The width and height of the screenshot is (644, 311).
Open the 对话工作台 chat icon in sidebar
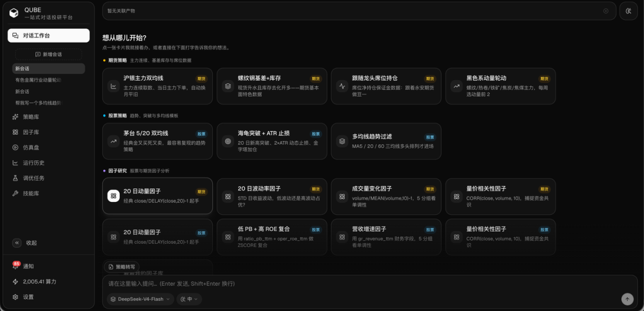pyautogui.click(x=15, y=36)
